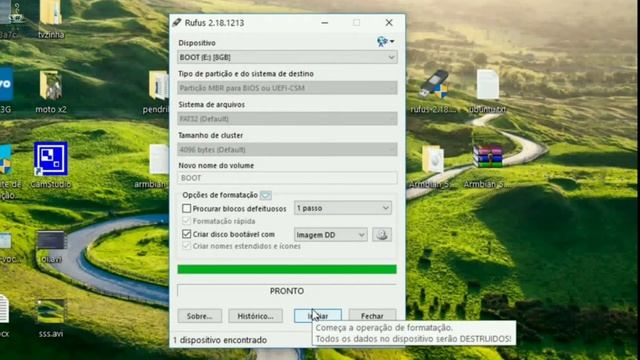Click the Iniciar button
Screen dimensions: 640x360
pos(318,316)
